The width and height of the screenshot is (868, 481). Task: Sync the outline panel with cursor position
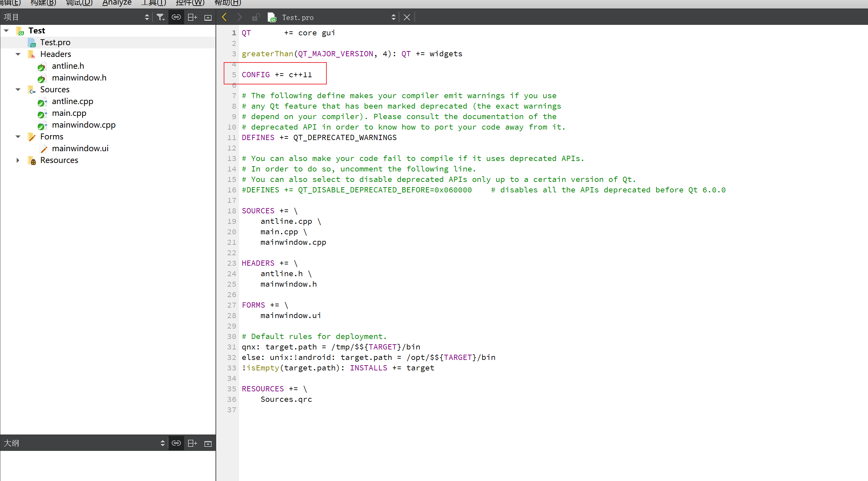click(163, 443)
